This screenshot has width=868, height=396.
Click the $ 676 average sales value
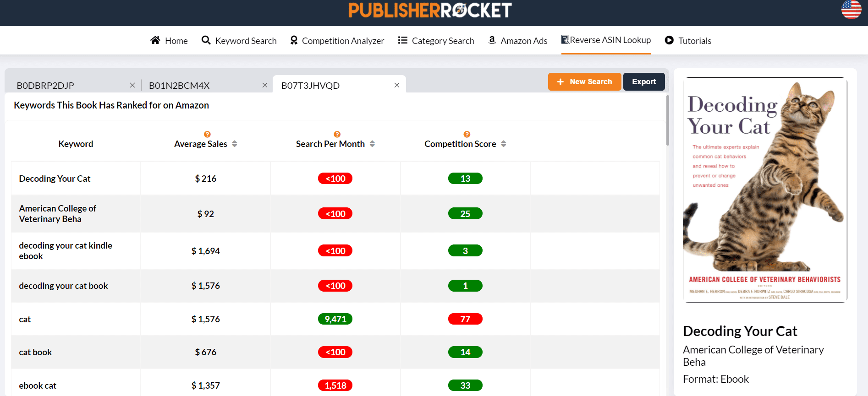tap(205, 352)
